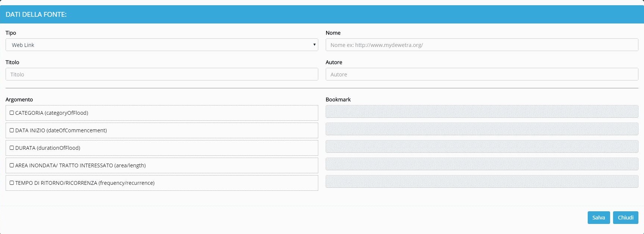Enable the CATEGORIA (categoryOfFlood) checkbox

(x=12, y=113)
